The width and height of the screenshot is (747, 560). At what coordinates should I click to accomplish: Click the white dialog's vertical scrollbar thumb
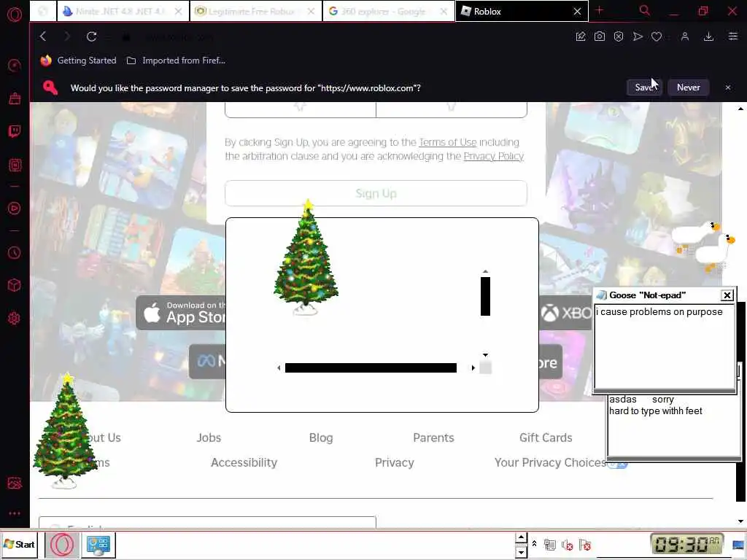pyautogui.click(x=485, y=296)
